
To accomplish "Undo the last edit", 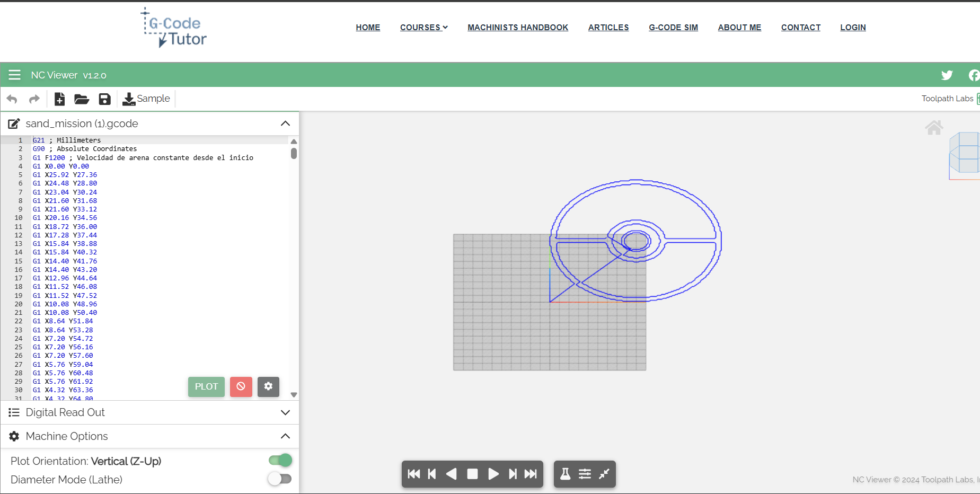I will [12, 99].
